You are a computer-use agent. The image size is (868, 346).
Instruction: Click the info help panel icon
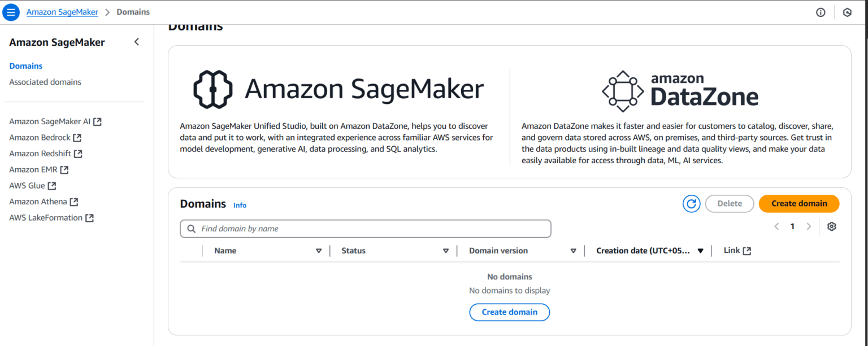coord(820,12)
